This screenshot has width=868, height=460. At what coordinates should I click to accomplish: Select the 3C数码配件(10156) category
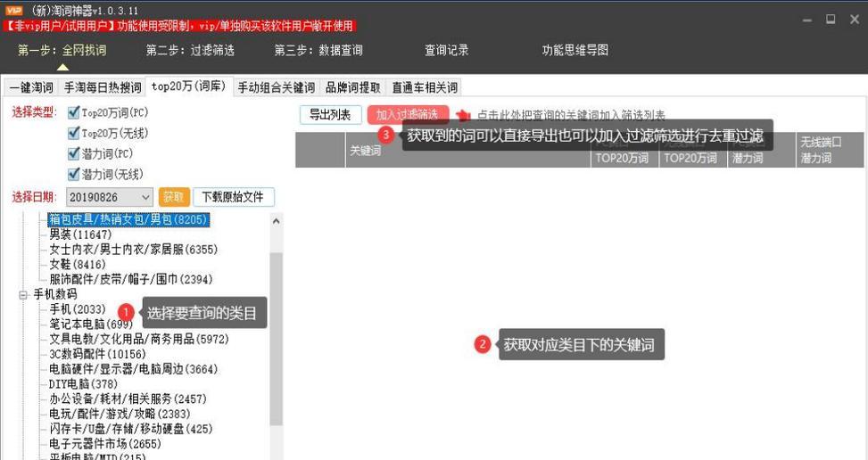[x=97, y=354]
